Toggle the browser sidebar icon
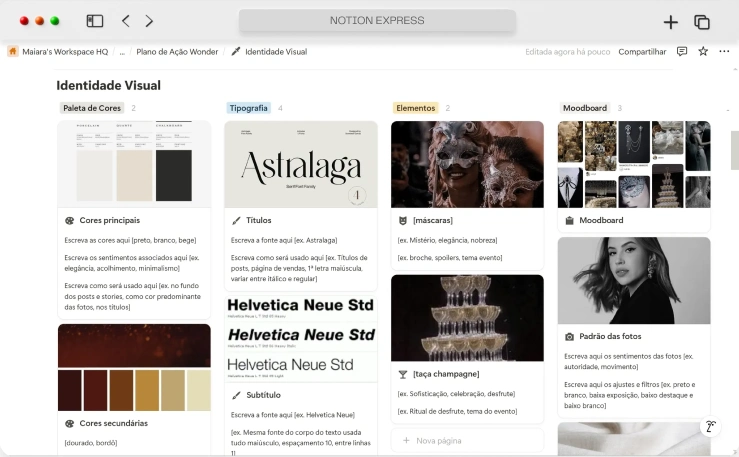This screenshot has width=739, height=457. [x=95, y=21]
